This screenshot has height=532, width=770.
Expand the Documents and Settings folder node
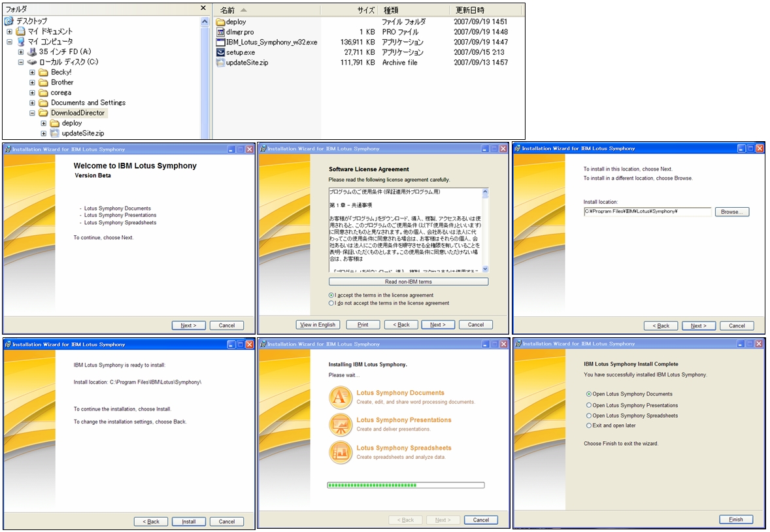tap(32, 103)
